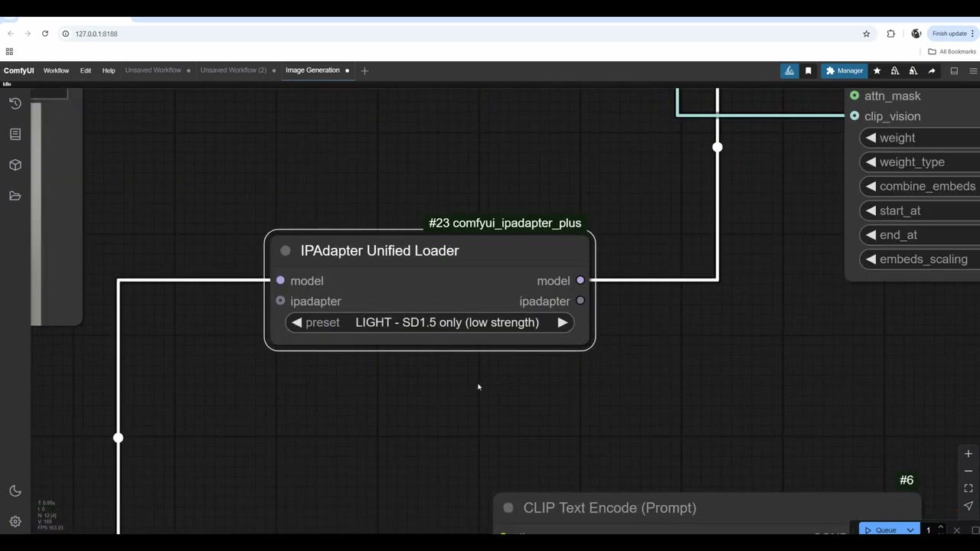Open ComfyUI settings gear icon
This screenshot has width=980, height=551.
[x=15, y=522]
